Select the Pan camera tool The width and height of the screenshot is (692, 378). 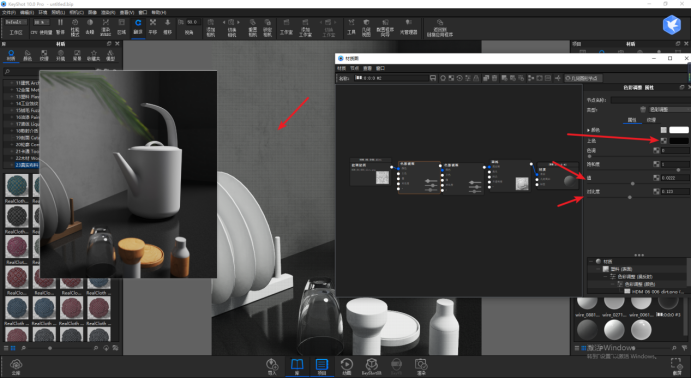click(153, 26)
